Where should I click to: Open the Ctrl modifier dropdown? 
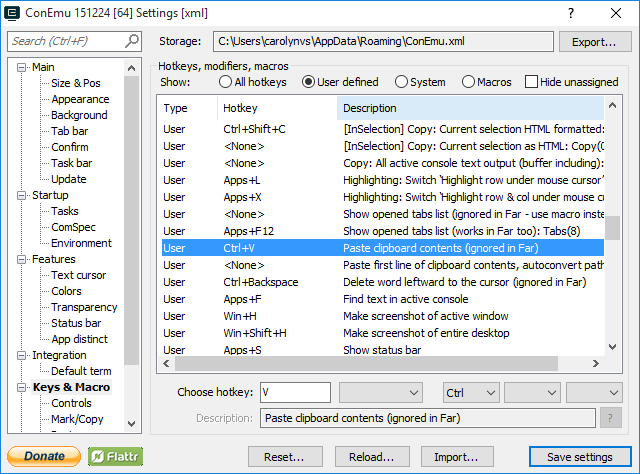pos(471,392)
